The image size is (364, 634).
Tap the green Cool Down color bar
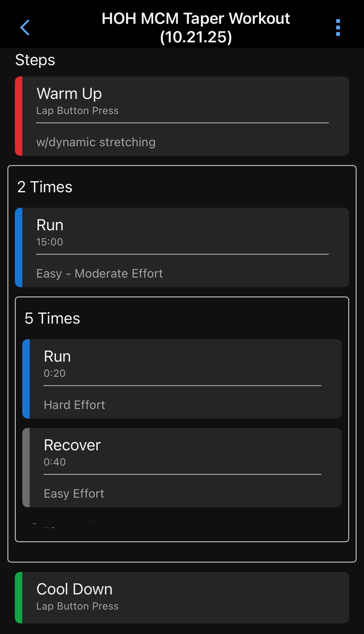pyautogui.click(x=19, y=598)
